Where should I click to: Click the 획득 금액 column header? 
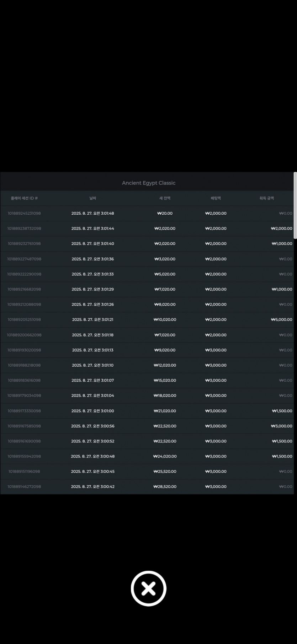click(x=266, y=198)
